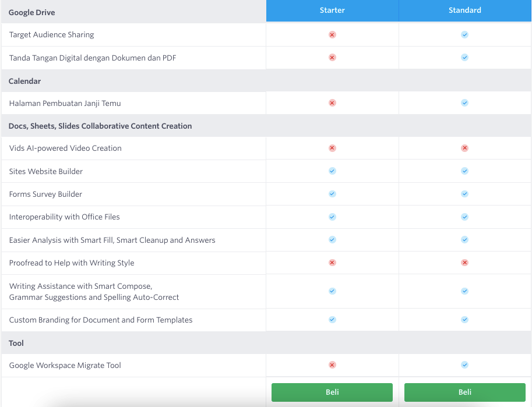532x407 pixels.
Task: Click Starter check for Easier Analysis row
Action: [332, 240]
